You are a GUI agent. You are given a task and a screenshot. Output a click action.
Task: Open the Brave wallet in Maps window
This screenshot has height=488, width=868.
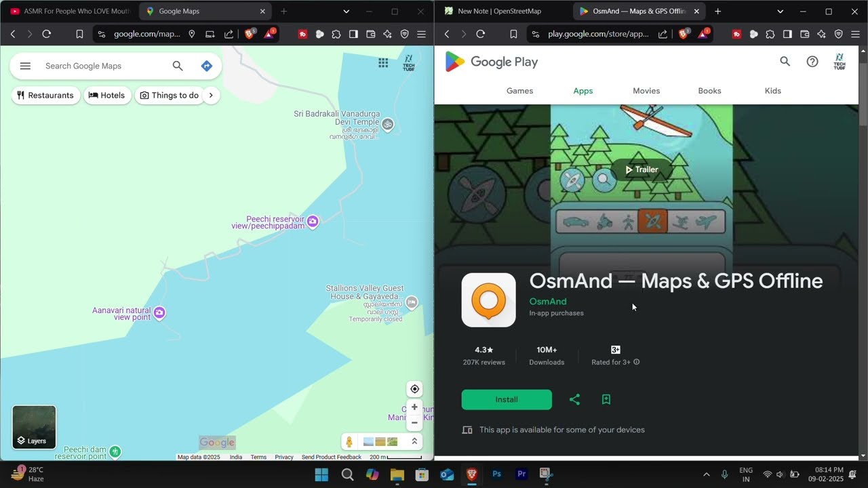click(x=370, y=34)
